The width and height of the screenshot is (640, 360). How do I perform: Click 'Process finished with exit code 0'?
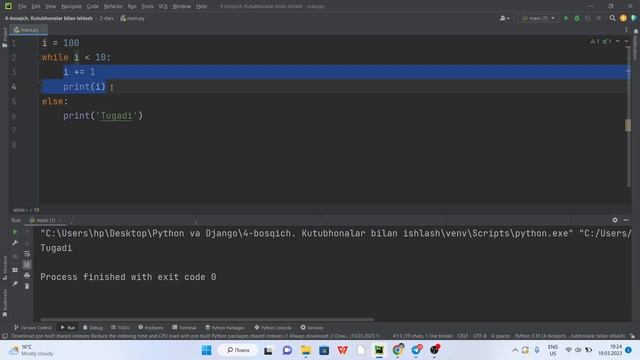(x=128, y=277)
